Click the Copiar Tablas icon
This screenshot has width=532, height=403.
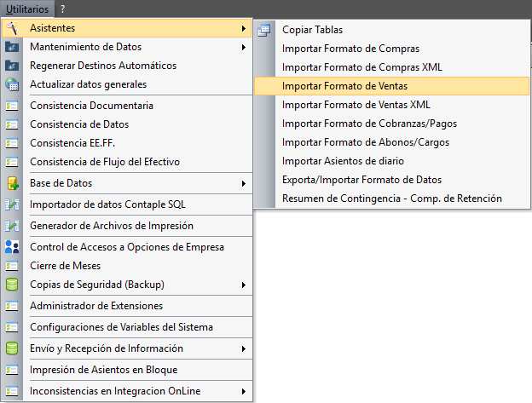264,30
